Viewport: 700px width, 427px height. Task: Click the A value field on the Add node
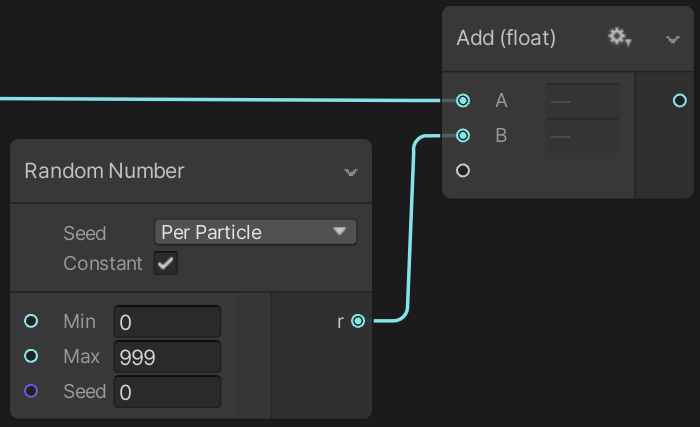(582, 101)
